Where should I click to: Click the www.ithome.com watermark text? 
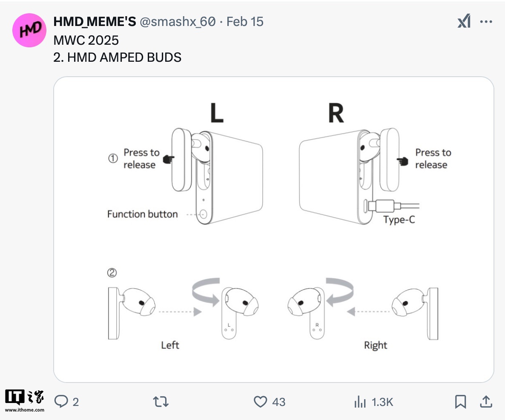pyautogui.click(x=25, y=410)
